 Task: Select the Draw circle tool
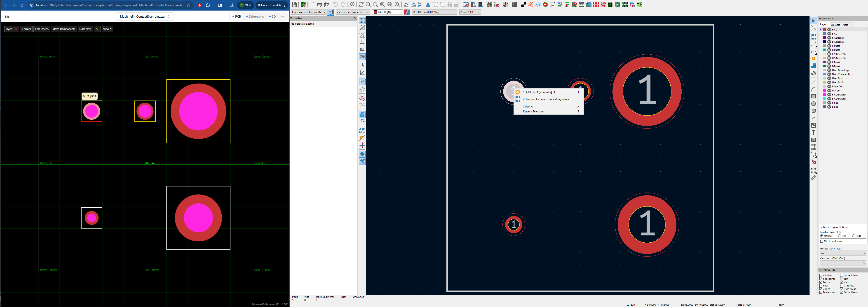[x=813, y=104]
